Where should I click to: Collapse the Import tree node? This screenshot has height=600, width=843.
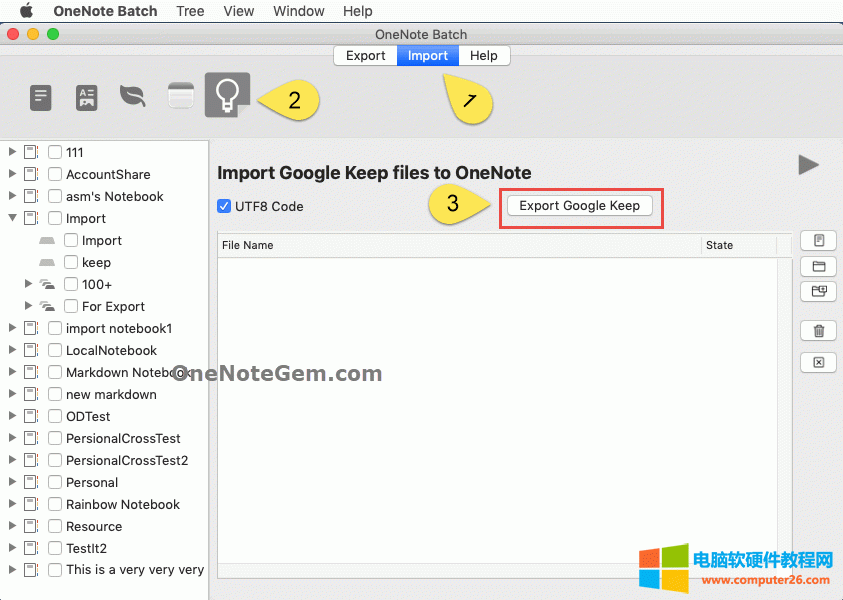click(x=10, y=218)
